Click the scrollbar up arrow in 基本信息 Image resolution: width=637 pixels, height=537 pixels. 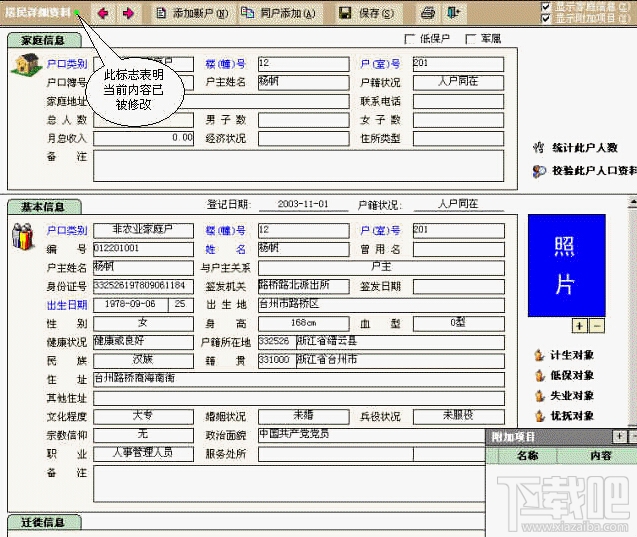point(633,202)
